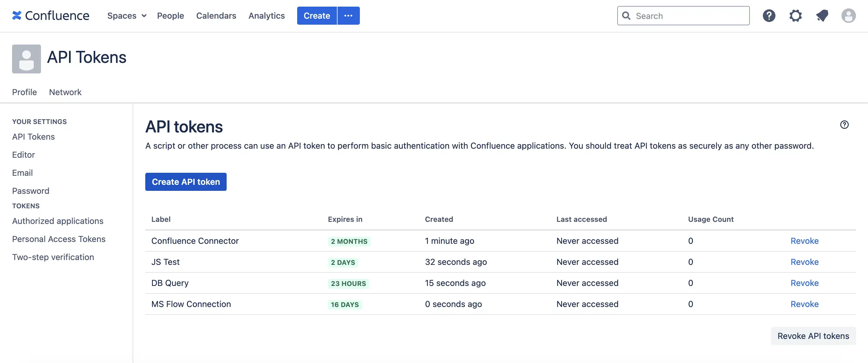Click the more options ellipsis next to Create
The height and width of the screenshot is (363, 868).
click(x=348, y=15)
